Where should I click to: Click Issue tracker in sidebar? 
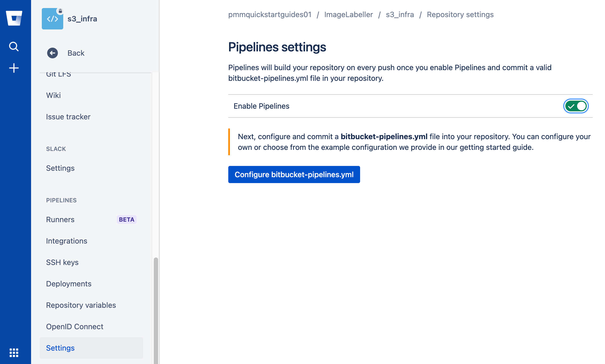tap(68, 116)
